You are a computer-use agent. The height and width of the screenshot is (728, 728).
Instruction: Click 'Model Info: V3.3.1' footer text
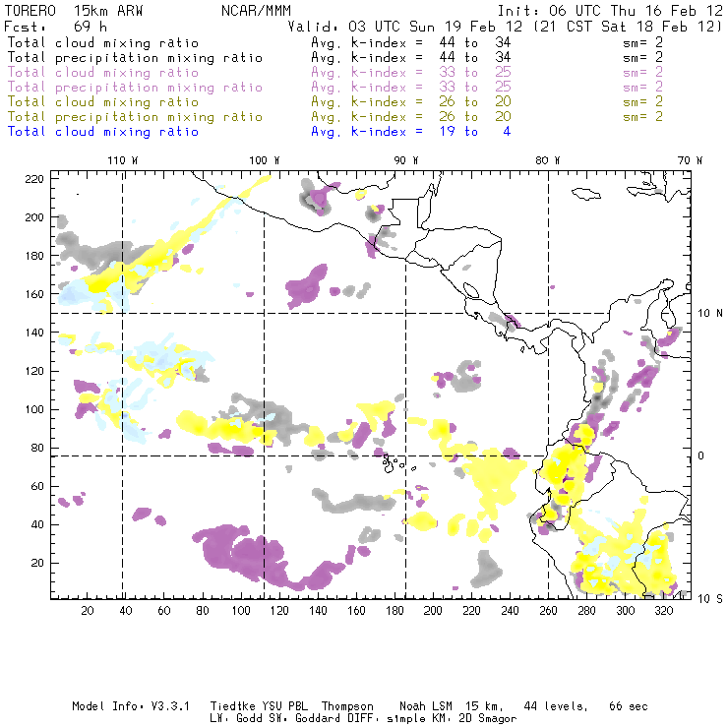click(x=131, y=706)
